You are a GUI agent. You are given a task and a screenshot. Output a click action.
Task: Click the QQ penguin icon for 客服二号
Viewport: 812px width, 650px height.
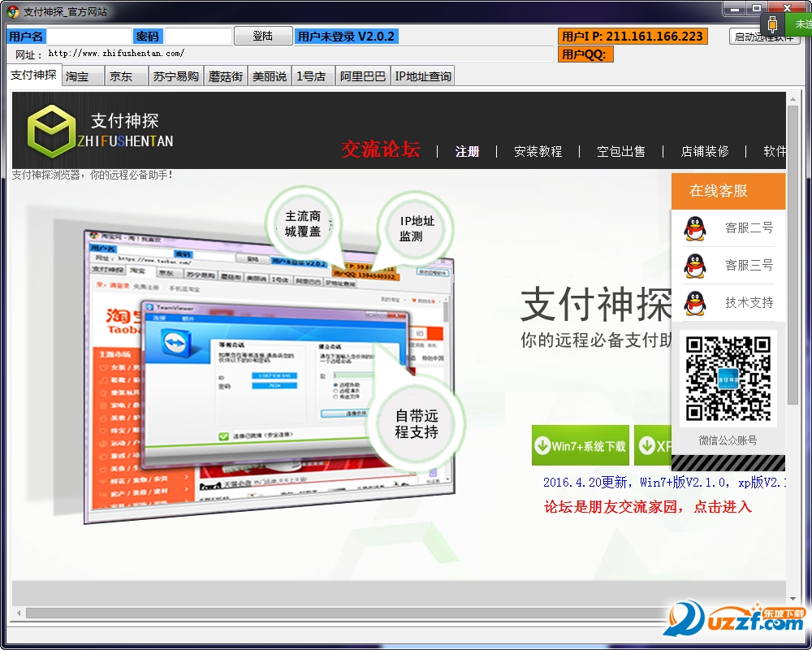694,228
